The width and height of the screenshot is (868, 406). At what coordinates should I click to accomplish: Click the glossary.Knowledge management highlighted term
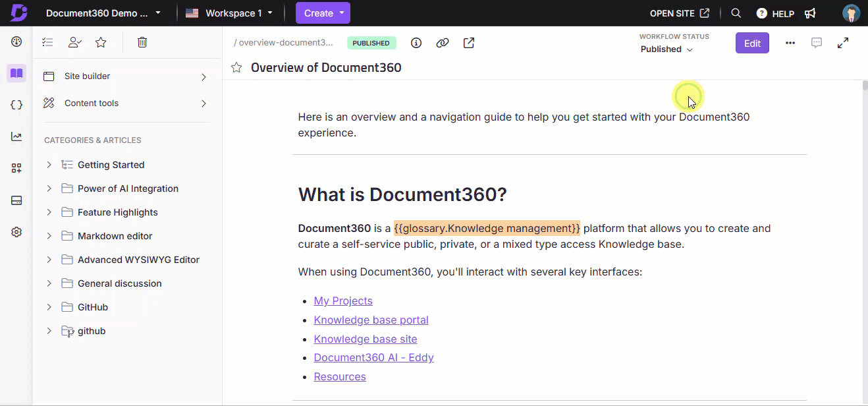(487, 228)
